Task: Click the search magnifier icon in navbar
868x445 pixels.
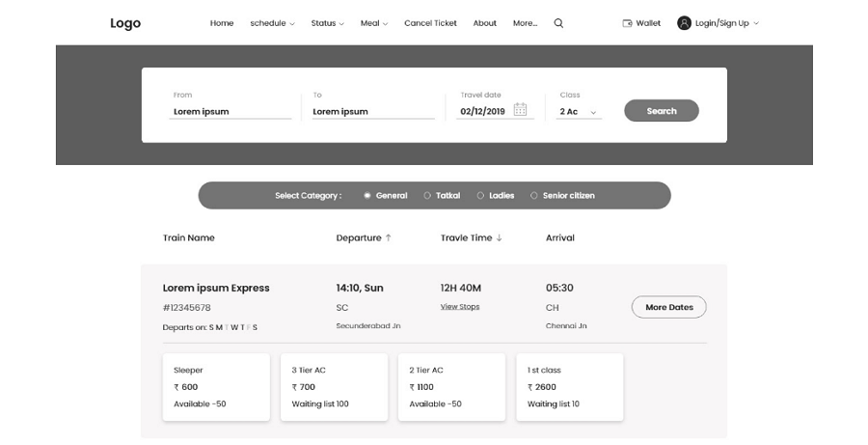Action: point(558,23)
